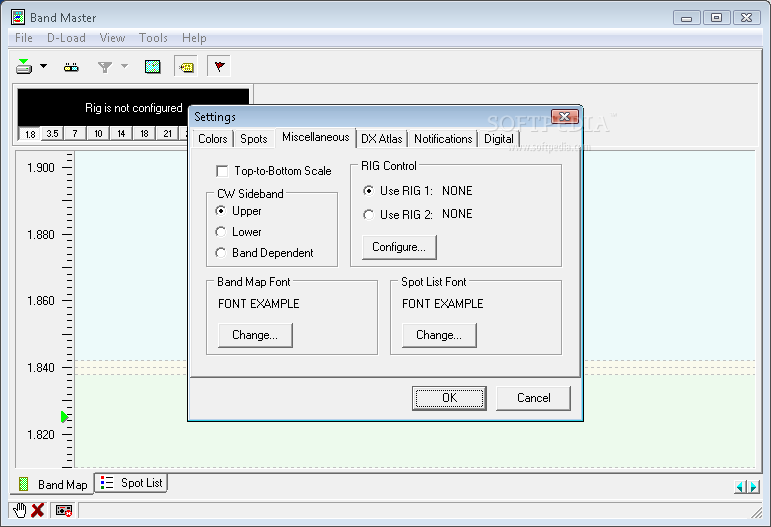
Task: Select the 3.5 MHz band button
Action: click(x=52, y=134)
